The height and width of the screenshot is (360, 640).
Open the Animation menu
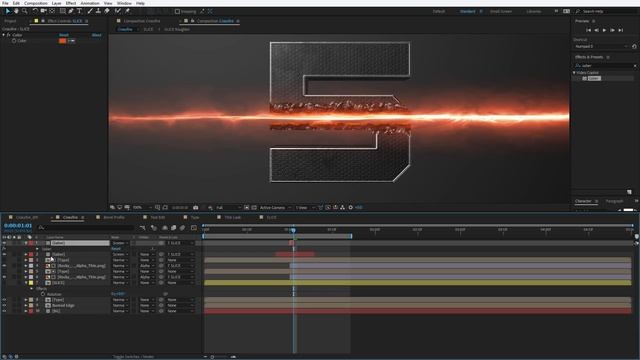pos(90,3)
